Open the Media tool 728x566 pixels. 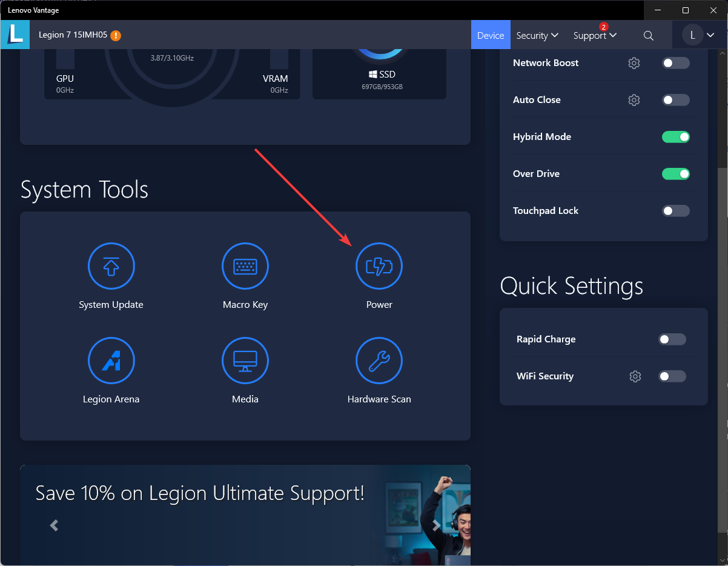pos(245,361)
